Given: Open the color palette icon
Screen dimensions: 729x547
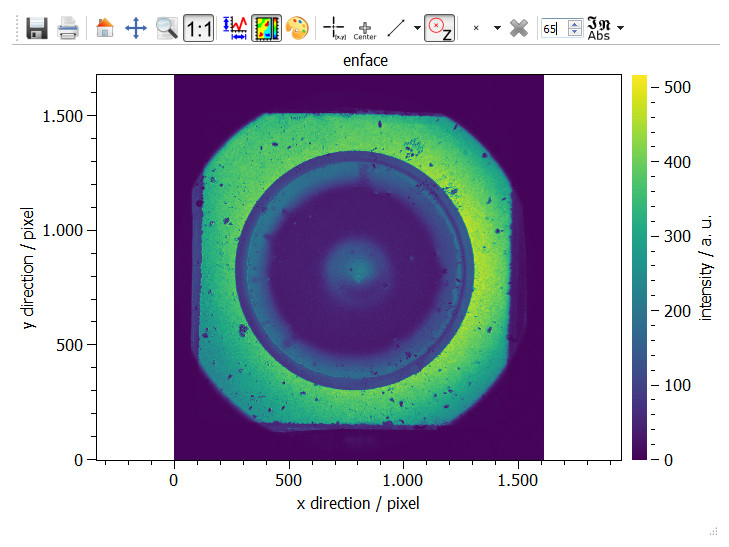Looking at the screenshot, I should pyautogui.click(x=297, y=28).
